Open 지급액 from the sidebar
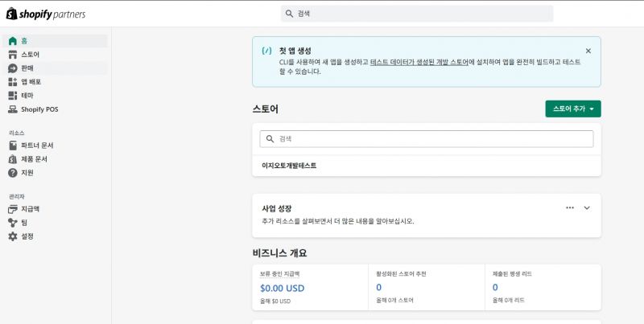This screenshot has width=644, height=324. pos(30,209)
